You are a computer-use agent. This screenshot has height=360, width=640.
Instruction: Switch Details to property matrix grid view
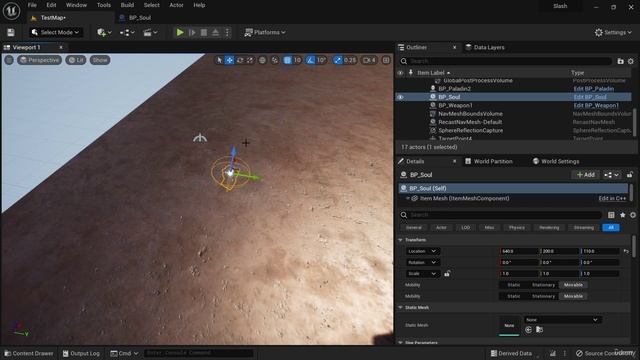[x=611, y=215]
